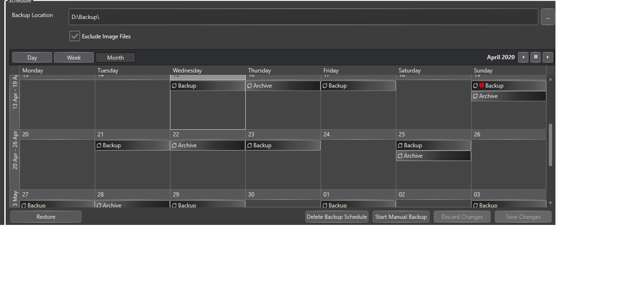The image size is (644, 295).
Task: Switch calendar to Day view
Action: pyautogui.click(x=32, y=57)
